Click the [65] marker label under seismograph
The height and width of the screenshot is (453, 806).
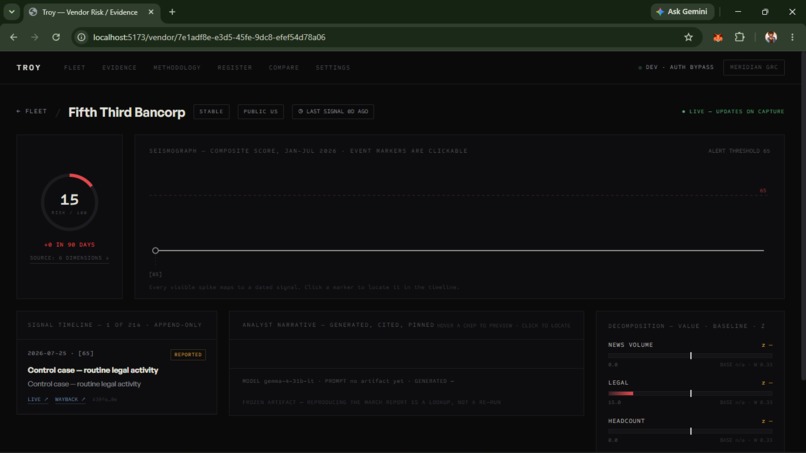click(155, 275)
